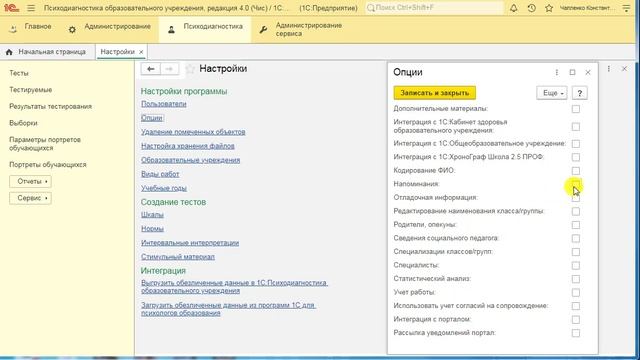The width and height of the screenshot is (640, 360).
Task: Enable Специалисты checkbox
Action: 576,266
